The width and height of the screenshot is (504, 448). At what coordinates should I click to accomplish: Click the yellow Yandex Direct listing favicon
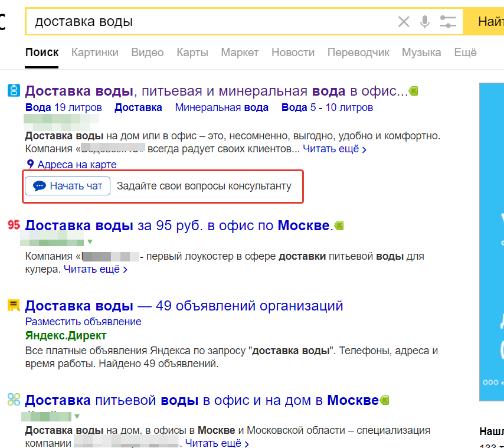click(x=14, y=305)
